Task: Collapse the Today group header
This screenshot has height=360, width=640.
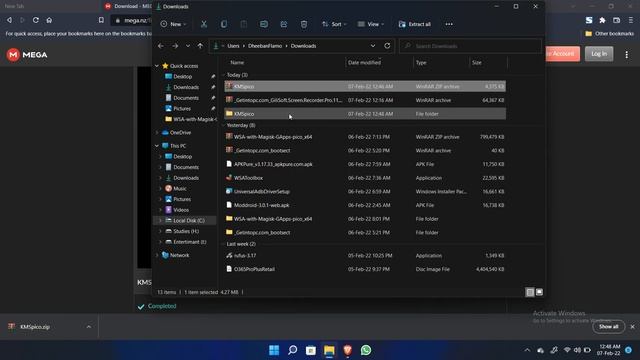Action: (x=224, y=75)
